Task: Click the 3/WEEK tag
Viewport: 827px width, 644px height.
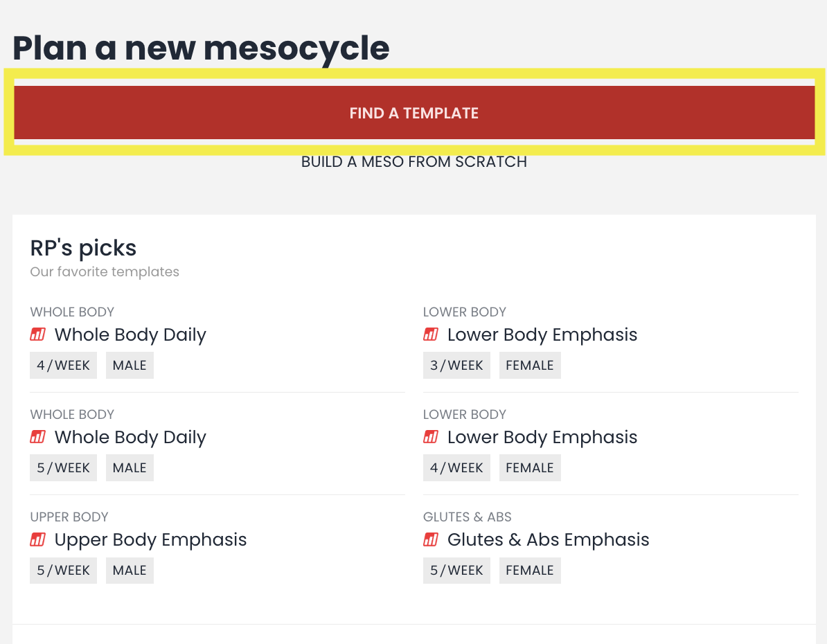Action: (x=456, y=366)
